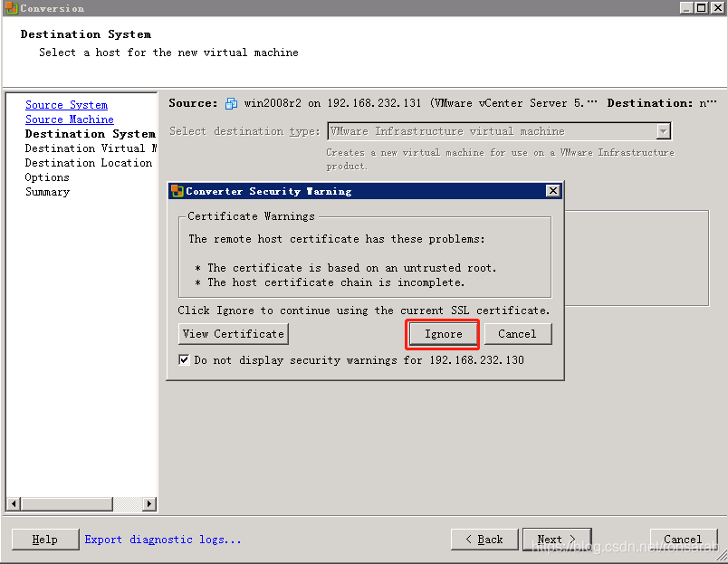Open View Certificate in warning dialog
Image resolution: width=728 pixels, height=564 pixels.
(233, 334)
